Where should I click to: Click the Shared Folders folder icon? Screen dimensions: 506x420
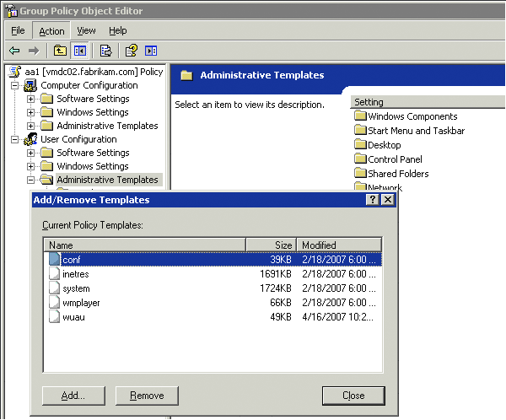[360, 173]
